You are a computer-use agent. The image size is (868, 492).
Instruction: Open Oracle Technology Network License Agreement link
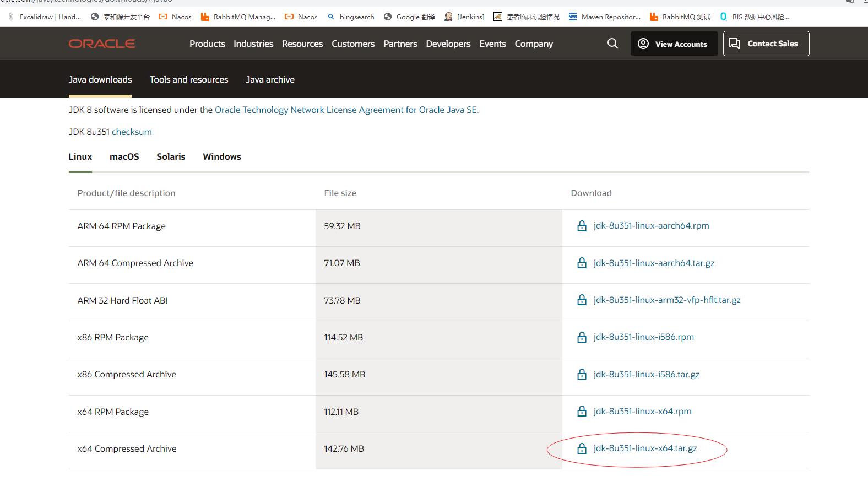point(346,110)
